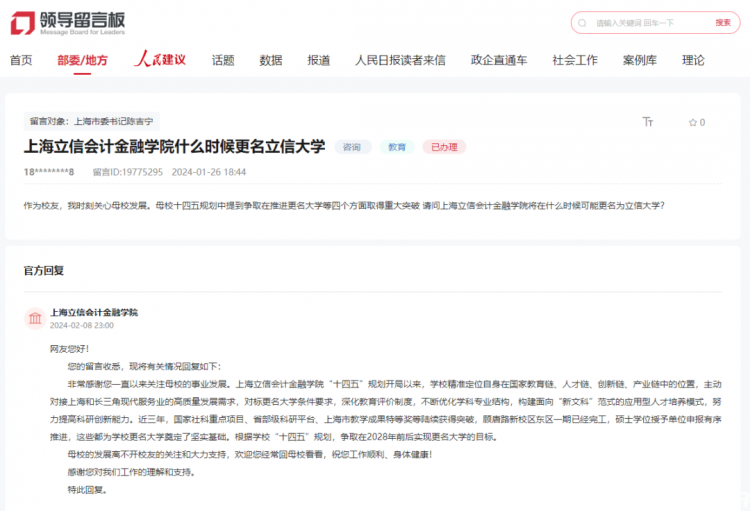Click the 领导留言板 logo
This screenshot has height=511, width=750.
click(68, 23)
